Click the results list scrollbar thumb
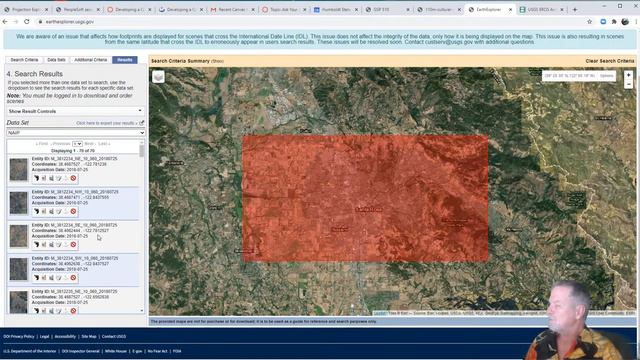 (x=142, y=151)
